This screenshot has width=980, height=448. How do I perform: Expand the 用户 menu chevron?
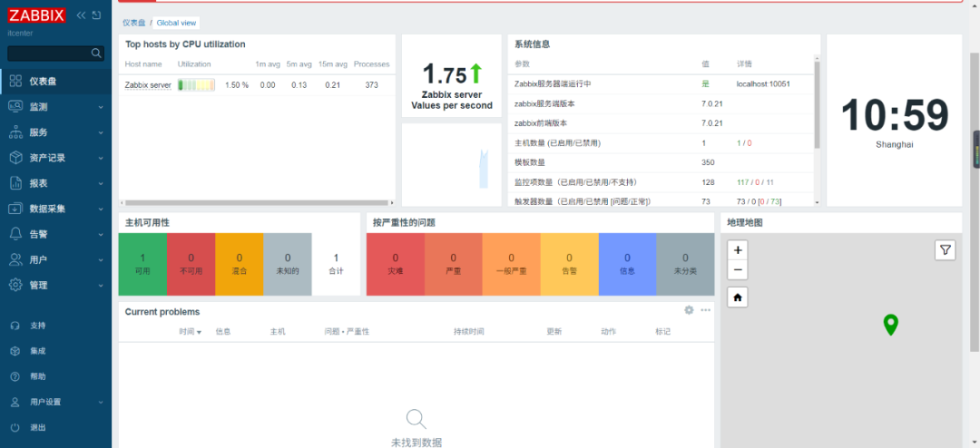(x=101, y=260)
